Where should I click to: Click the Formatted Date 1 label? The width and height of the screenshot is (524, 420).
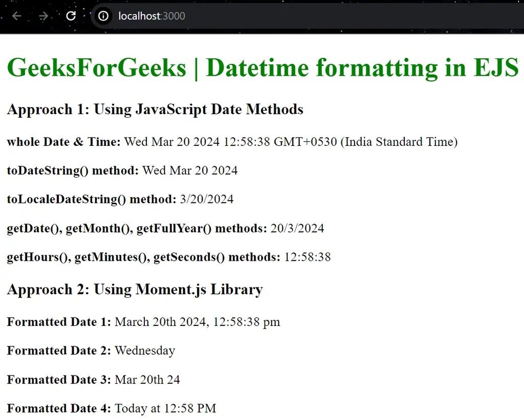pos(59,322)
